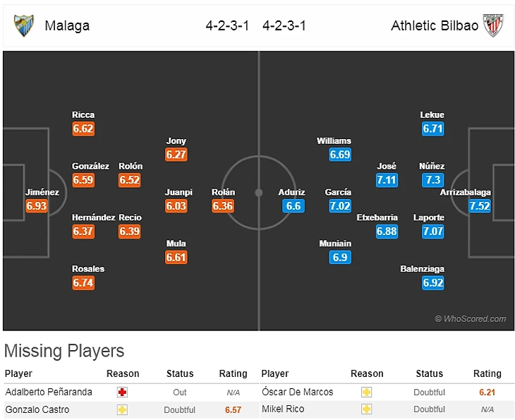Image resolution: width=515 pixels, height=420 pixels.
Task: Click Rolán's 6.36 rating badge
Action: point(223,206)
